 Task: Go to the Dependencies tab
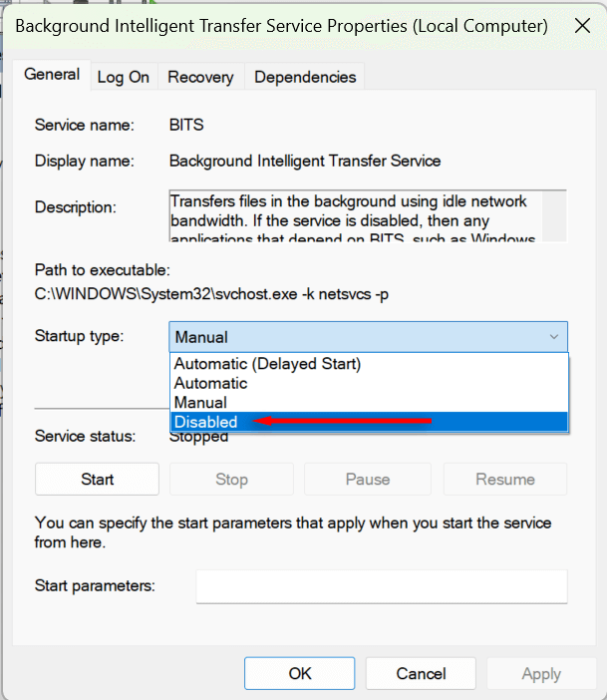tap(305, 77)
